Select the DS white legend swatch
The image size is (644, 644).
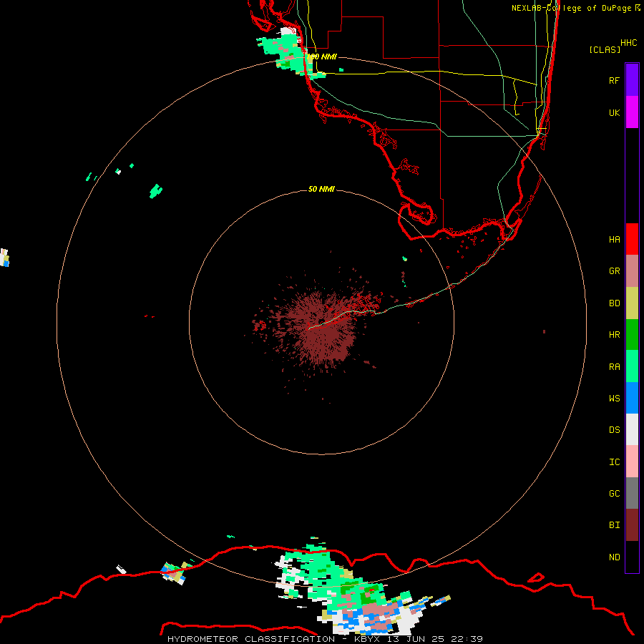(632, 429)
